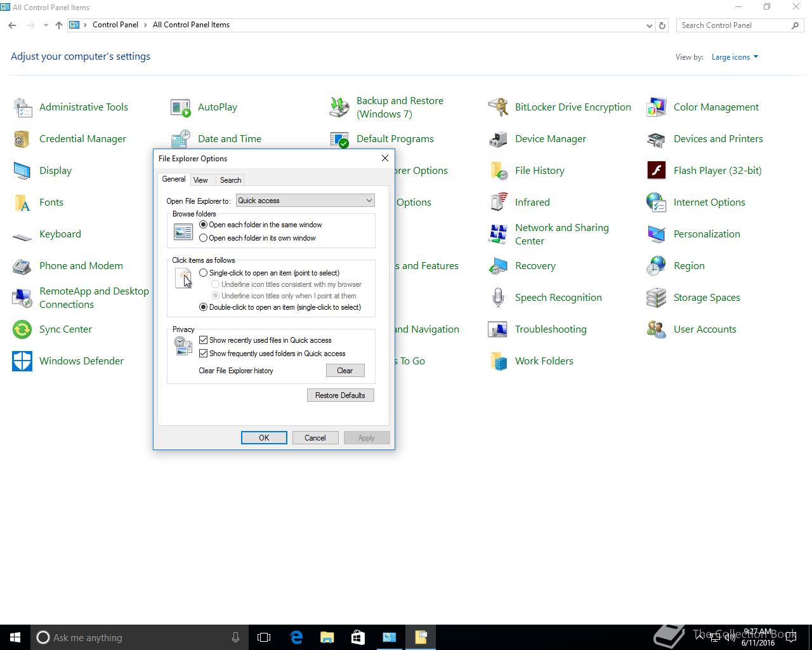Click the Search Control Panel field
The image size is (812, 650).
pyautogui.click(x=733, y=25)
